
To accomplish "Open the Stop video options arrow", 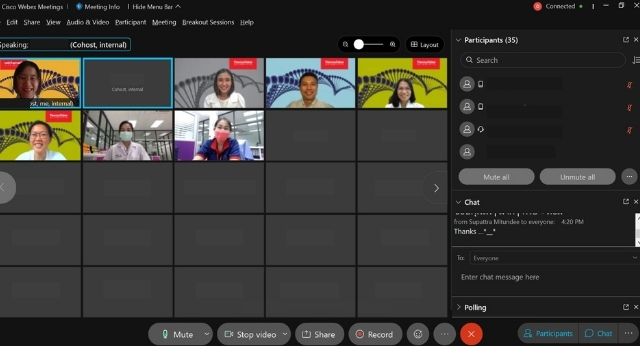I will pos(285,334).
